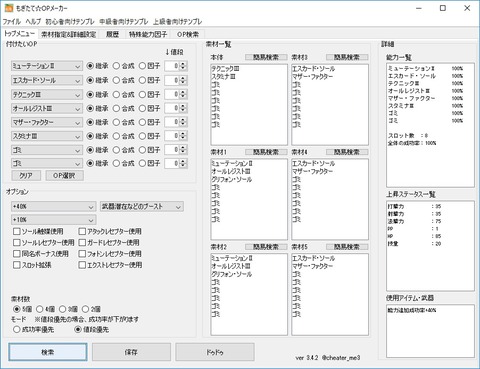Tick the スロット拡張 checkbox
480x369 pixels.
pyautogui.click(x=32, y=265)
